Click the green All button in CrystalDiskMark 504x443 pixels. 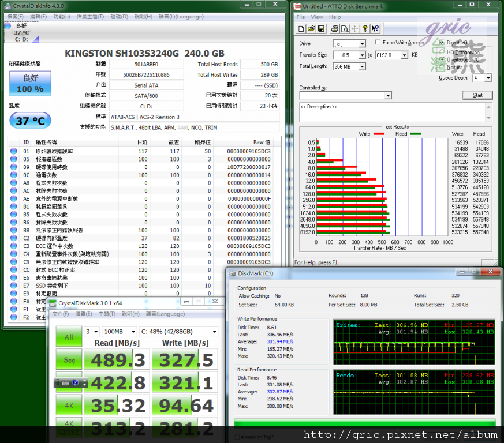click(x=69, y=337)
